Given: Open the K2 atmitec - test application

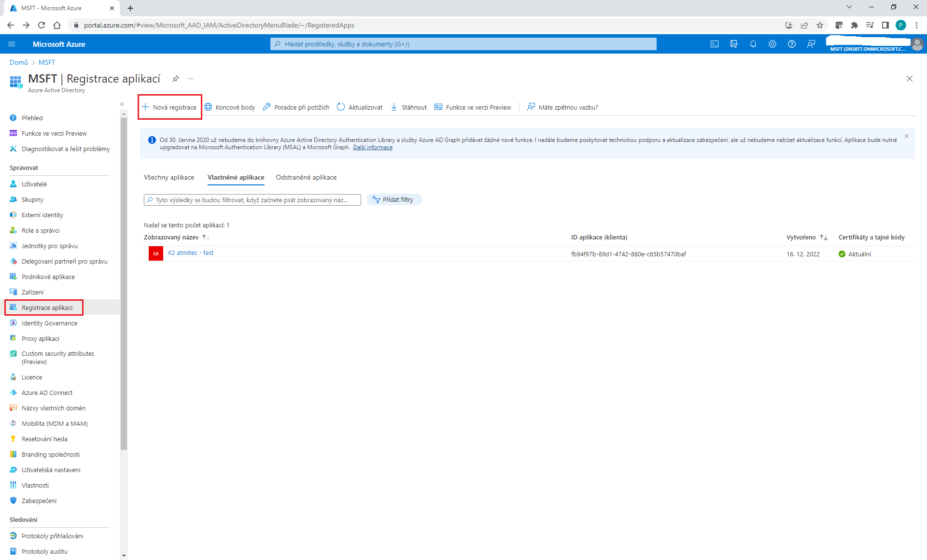Looking at the screenshot, I should pos(191,253).
